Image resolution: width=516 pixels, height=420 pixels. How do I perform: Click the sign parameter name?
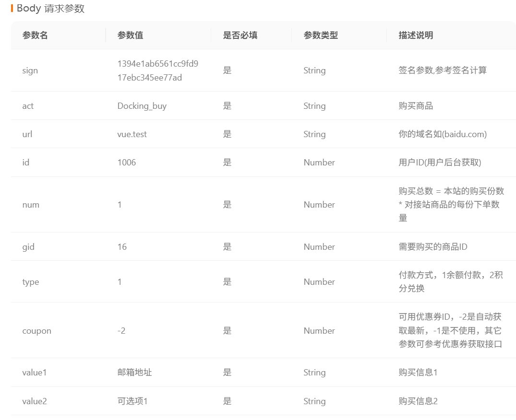30,70
